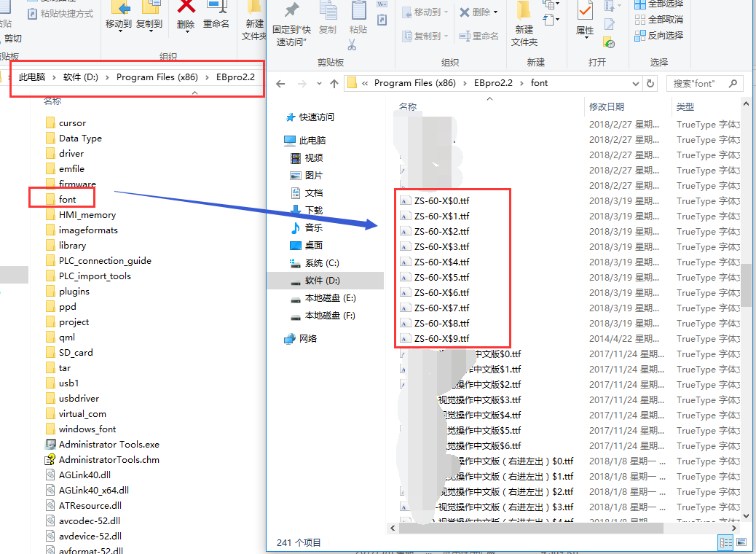The height and width of the screenshot is (554, 756).
Task: Click the Rename icon in left window ribbon
Action: pos(216,9)
